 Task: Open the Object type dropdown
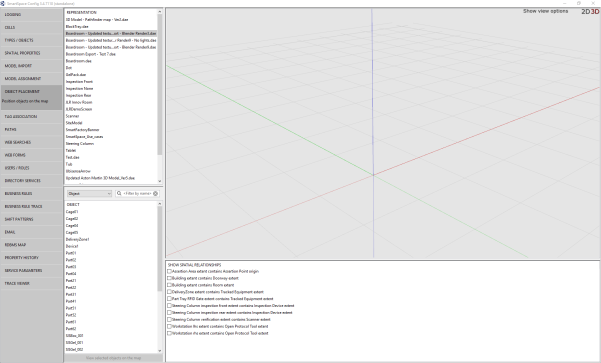[89, 194]
